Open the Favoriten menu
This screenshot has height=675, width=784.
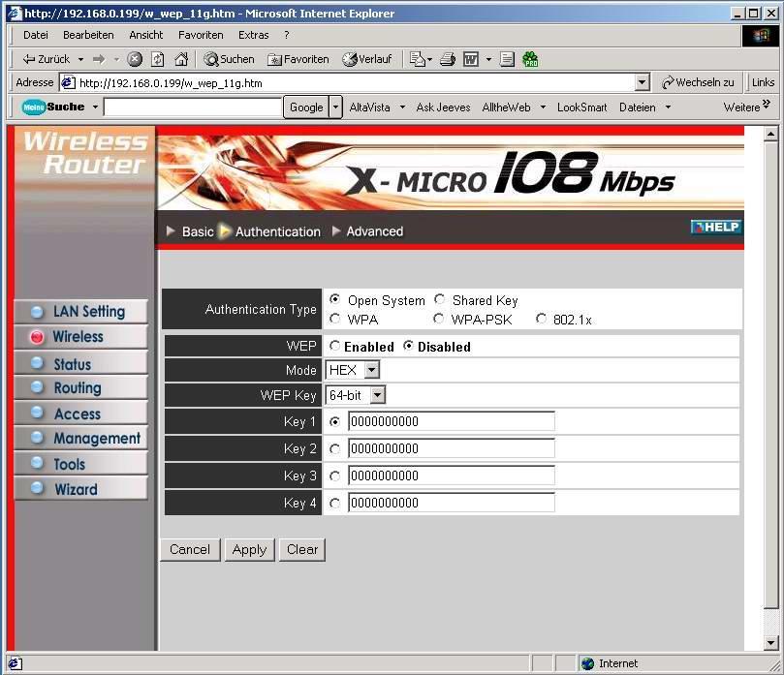click(x=201, y=35)
